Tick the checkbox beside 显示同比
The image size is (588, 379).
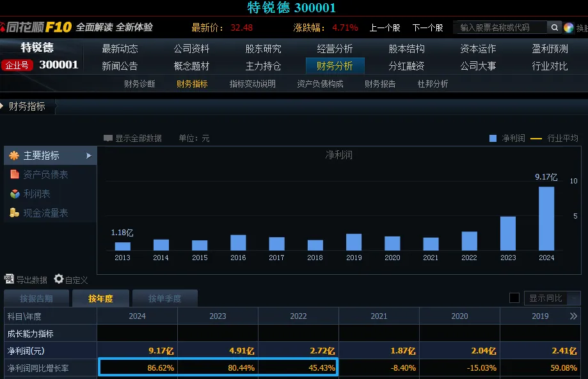(x=514, y=298)
